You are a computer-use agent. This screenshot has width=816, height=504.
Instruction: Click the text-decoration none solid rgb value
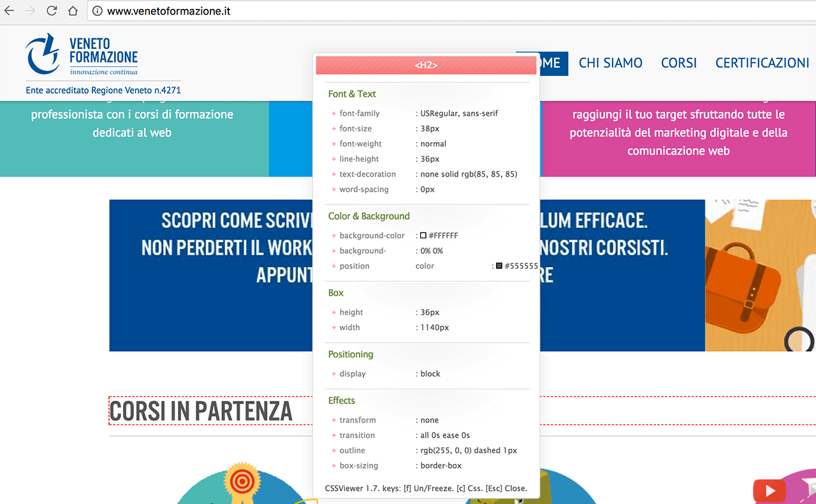(469, 175)
